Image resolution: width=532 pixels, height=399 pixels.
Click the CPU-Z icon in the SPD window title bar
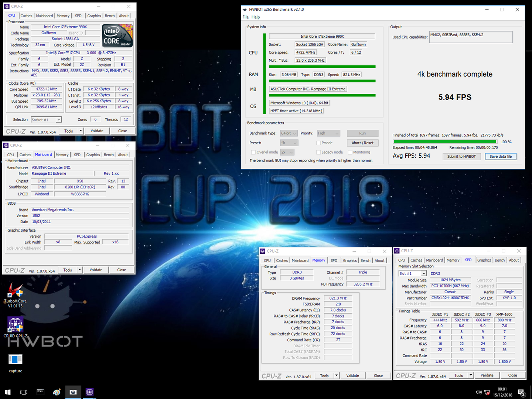tap(397, 250)
